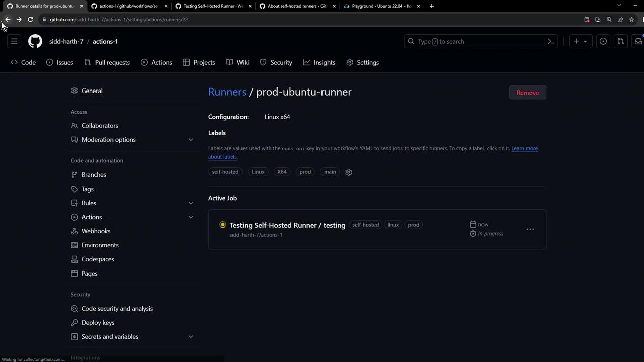Remove the prod-ubuntu-runner
Viewport: 644px width, 362px height.
(527, 92)
